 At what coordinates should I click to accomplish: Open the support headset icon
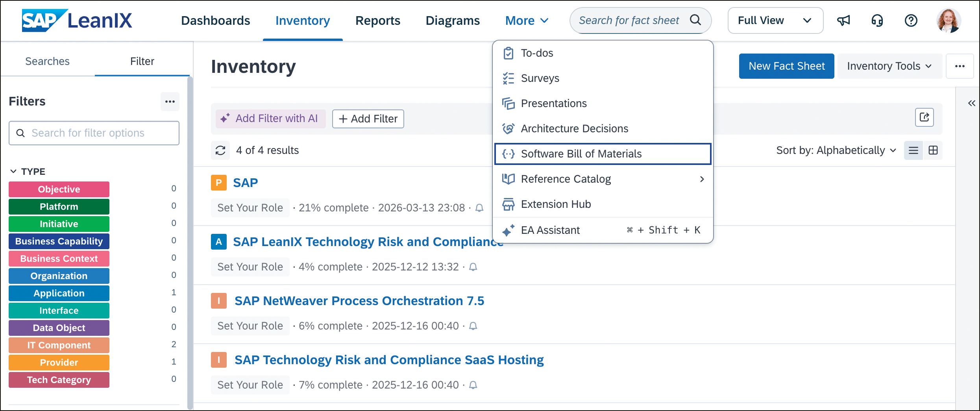(877, 20)
